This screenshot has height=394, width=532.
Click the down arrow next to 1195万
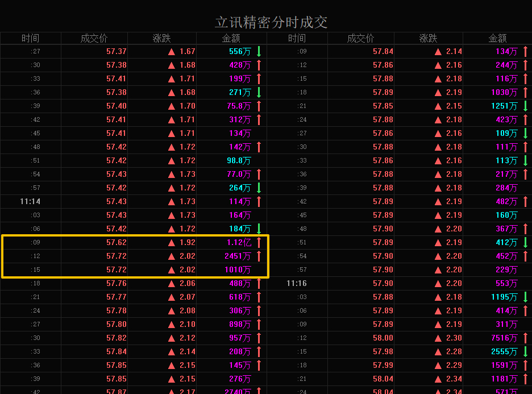pyautogui.click(x=526, y=297)
